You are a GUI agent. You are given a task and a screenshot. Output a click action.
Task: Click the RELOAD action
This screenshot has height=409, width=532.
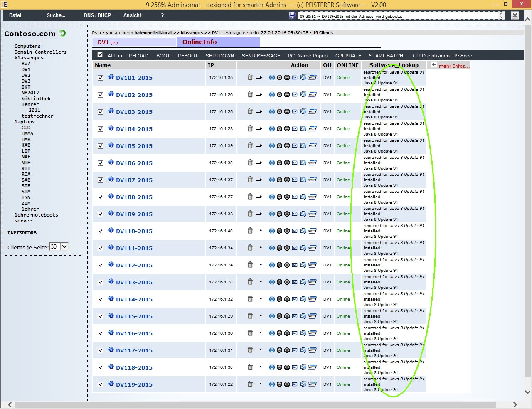coord(138,56)
